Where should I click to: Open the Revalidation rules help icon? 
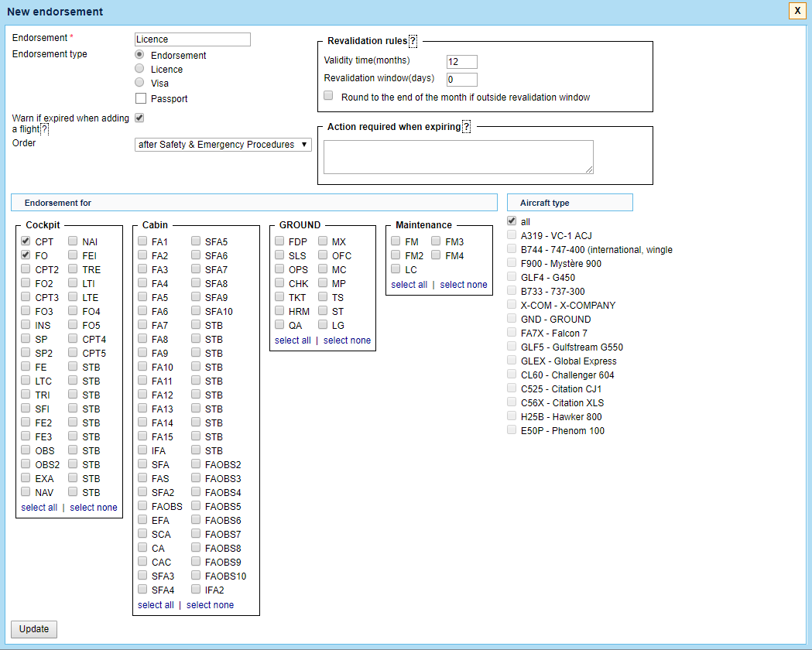413,41
